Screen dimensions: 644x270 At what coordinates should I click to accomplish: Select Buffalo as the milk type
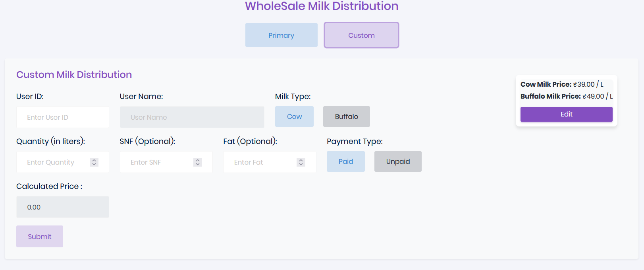(x=346, y=116)
